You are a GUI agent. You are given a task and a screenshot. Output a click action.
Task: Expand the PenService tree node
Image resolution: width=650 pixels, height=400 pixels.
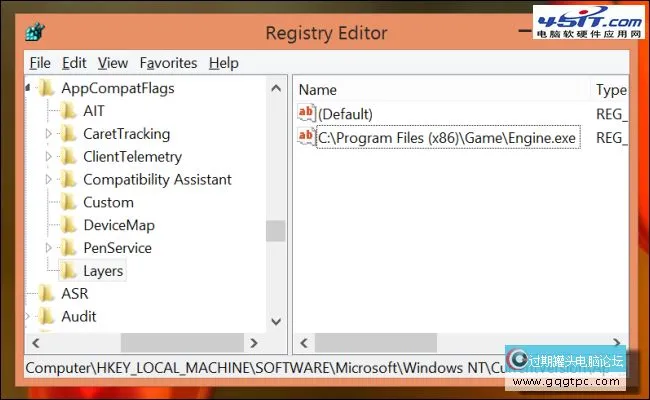coord(49,248)
